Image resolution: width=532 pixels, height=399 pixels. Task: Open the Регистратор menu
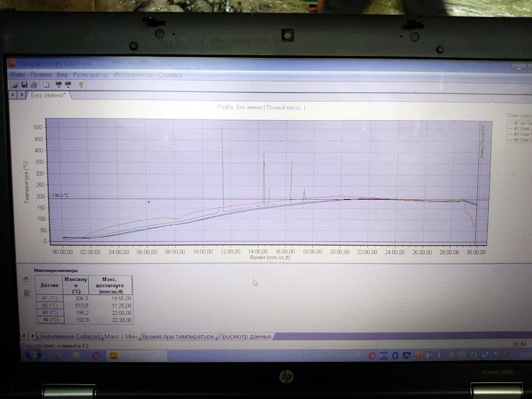tap(90, 75)
